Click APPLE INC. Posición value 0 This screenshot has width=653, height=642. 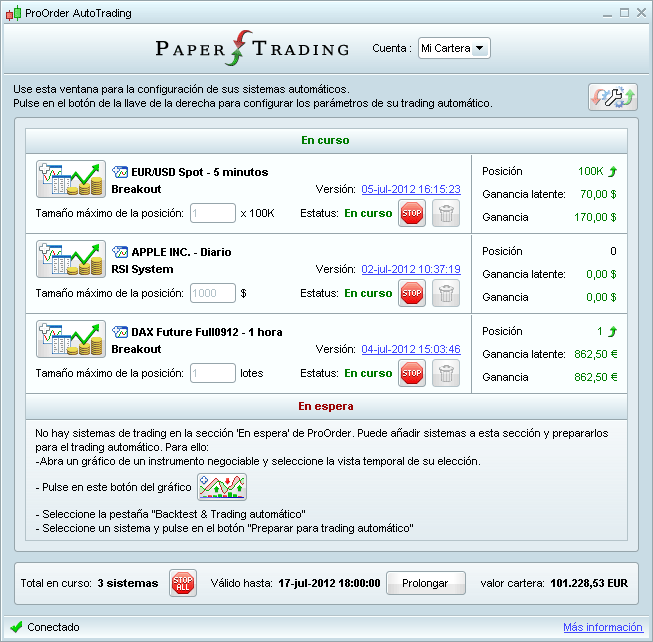pyautogui.click(x=613, y=251)
